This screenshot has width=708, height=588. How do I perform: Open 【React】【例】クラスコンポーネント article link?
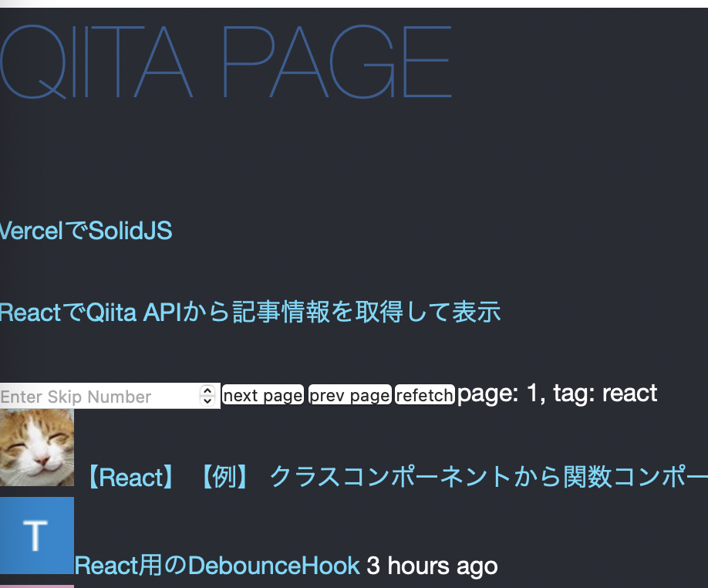395,477
